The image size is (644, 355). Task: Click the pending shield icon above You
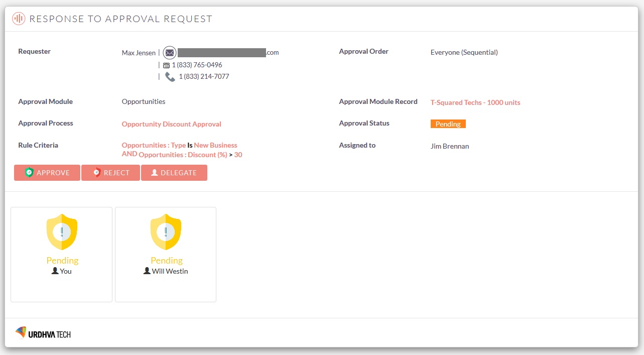[62, 231]
